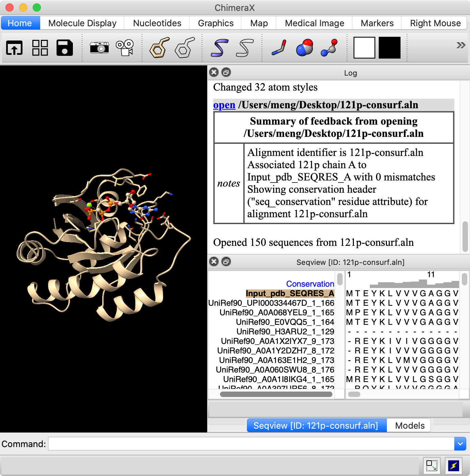
Task: Click the movie recording camera icon
Action: [x=125, y=48]
